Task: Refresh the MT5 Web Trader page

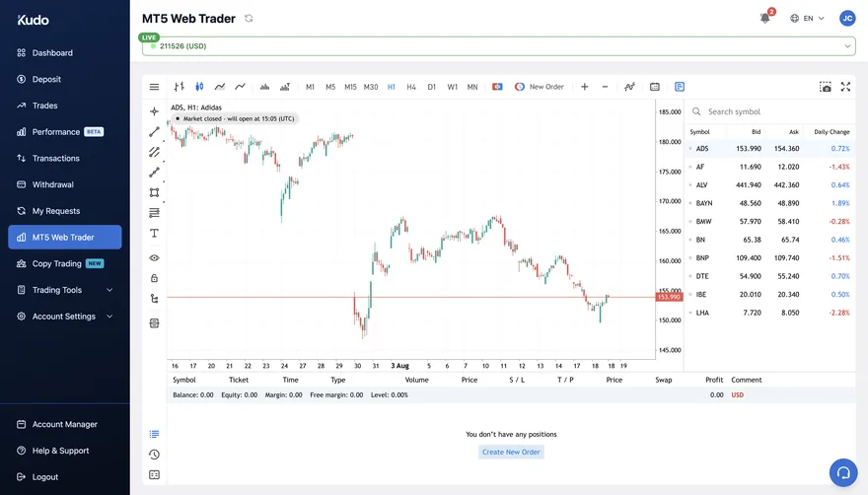Action: (x=249, y=19)
